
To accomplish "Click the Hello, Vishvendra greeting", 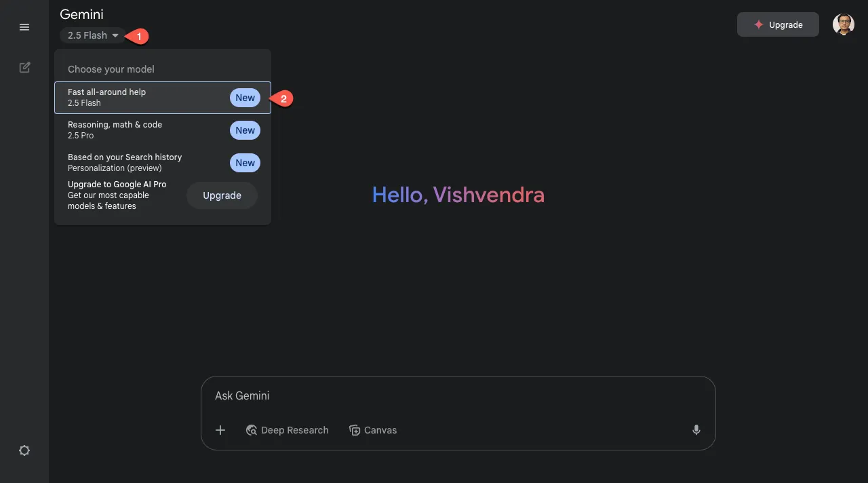I will pyautogui.click(x=458, y=195).
